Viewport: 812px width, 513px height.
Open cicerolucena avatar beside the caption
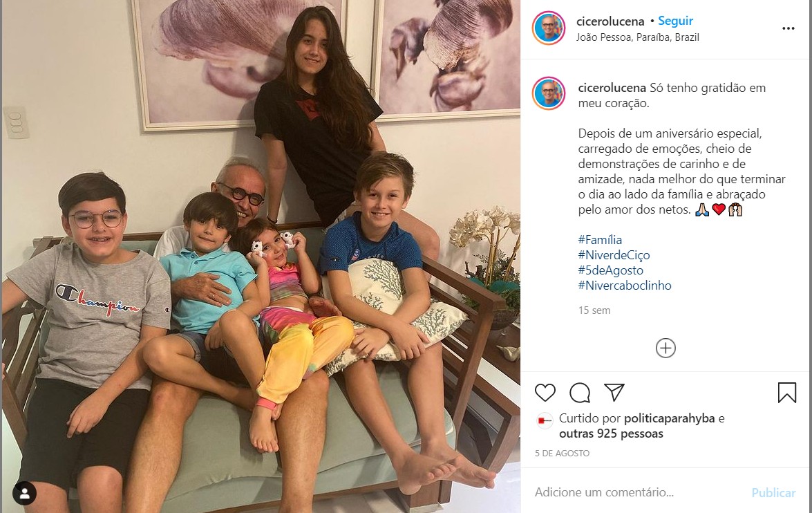click(549, 93)
